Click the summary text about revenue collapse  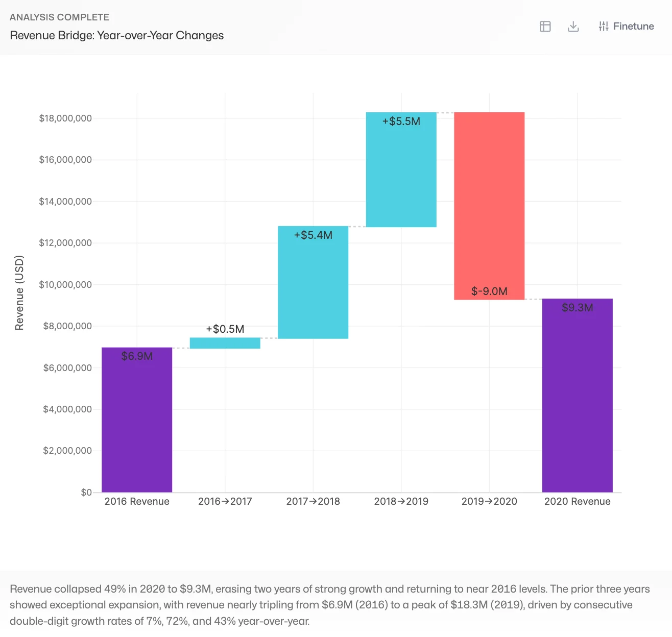(x=327, y=605)
